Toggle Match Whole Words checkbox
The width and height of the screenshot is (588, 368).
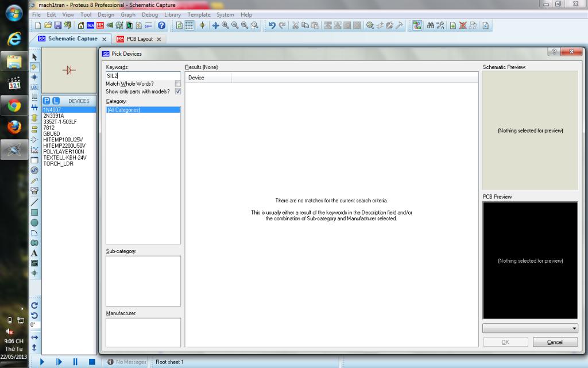(x=178, y=84)
